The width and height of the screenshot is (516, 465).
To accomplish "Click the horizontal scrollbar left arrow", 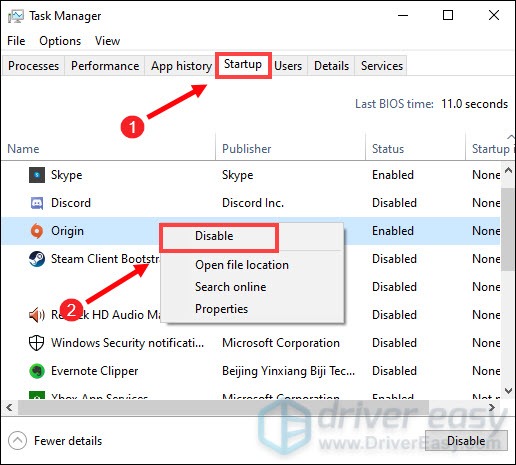I will coord(9,407).
